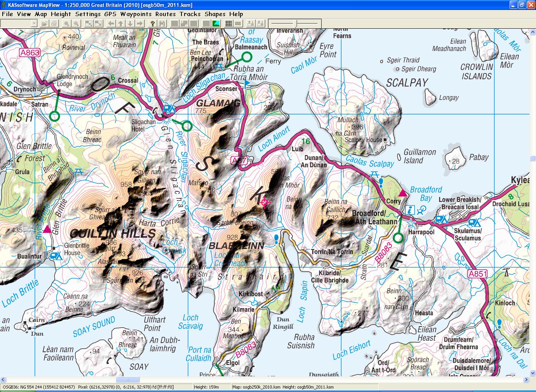Pan map right with right arrow icon

140,24
